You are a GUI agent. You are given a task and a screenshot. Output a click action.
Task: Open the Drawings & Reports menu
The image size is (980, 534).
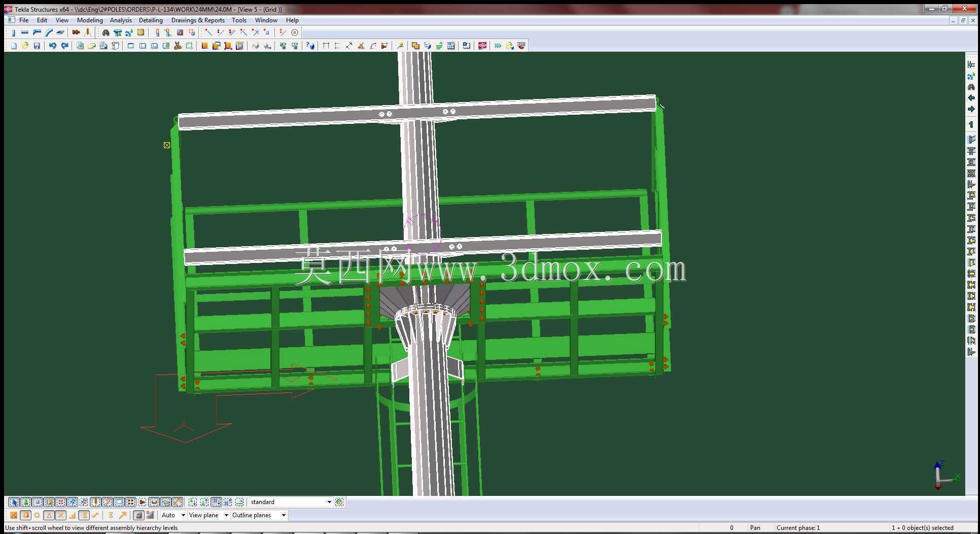198,20
